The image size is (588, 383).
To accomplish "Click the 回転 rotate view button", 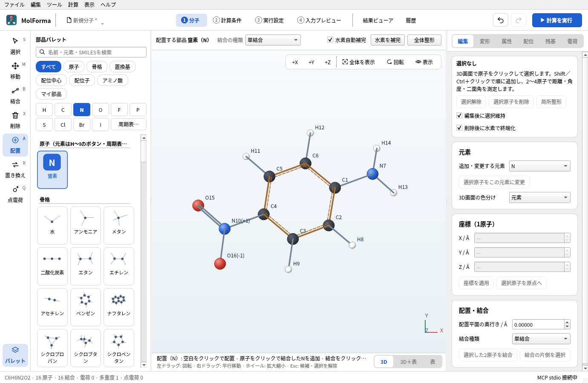I will (395, 62).
